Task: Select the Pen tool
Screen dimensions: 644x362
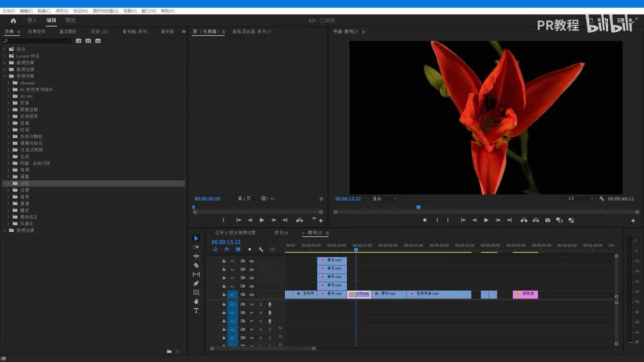Action: [x=196, y=284]
